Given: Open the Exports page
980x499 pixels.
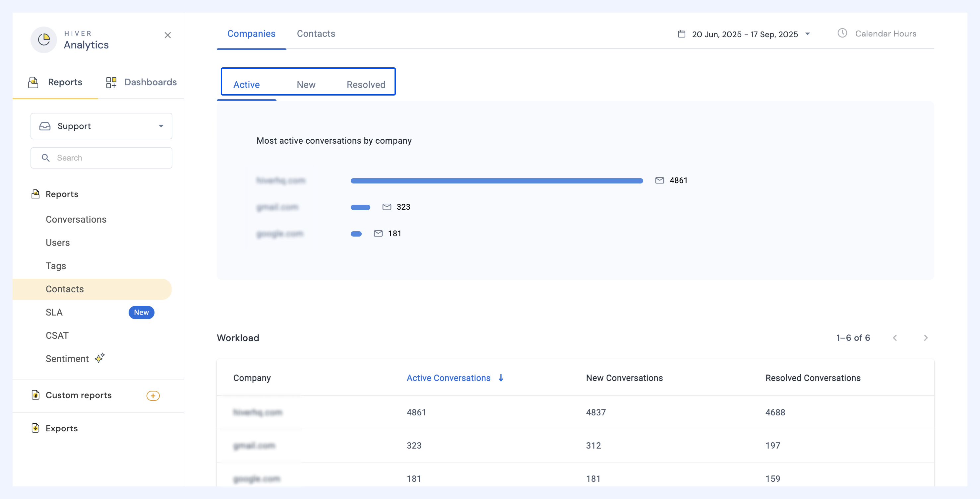Looking at the screenshot, I should click(62, 429).
